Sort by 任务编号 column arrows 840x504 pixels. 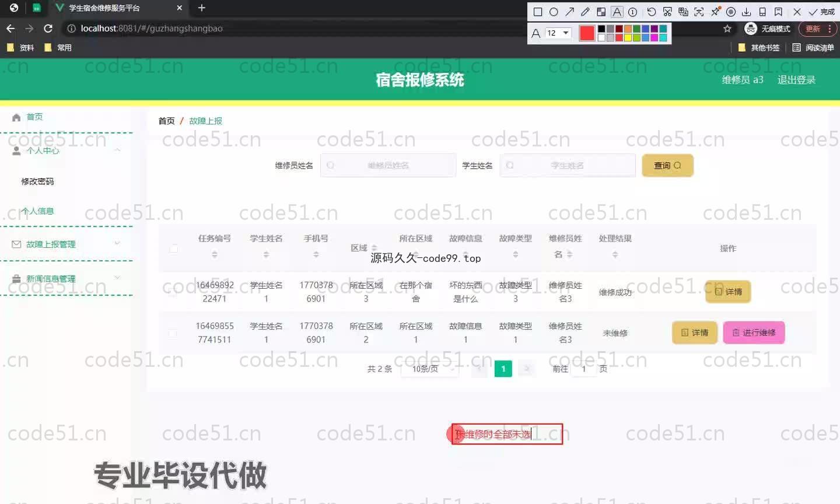214,254
